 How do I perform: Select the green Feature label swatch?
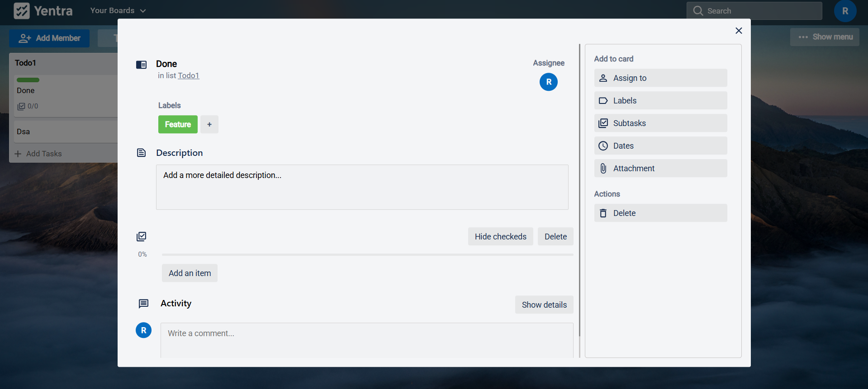[x=178, y=125]
